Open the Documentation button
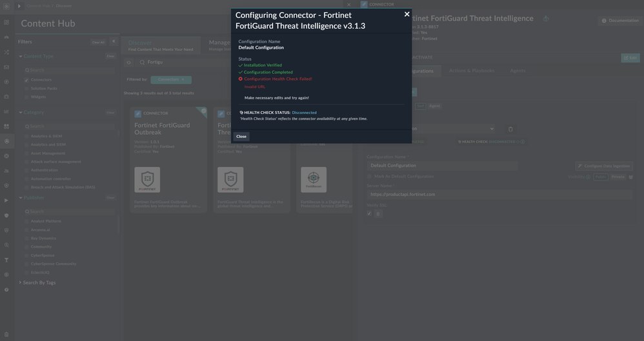The width and height of the screenshot is (644, 341). 620,21
